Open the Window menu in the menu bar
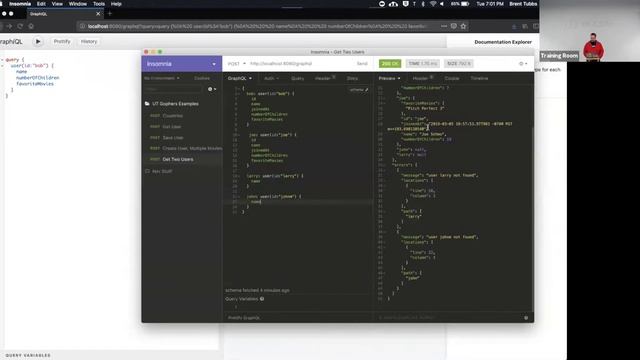This screenshot has width=640, height=360. 78,4
